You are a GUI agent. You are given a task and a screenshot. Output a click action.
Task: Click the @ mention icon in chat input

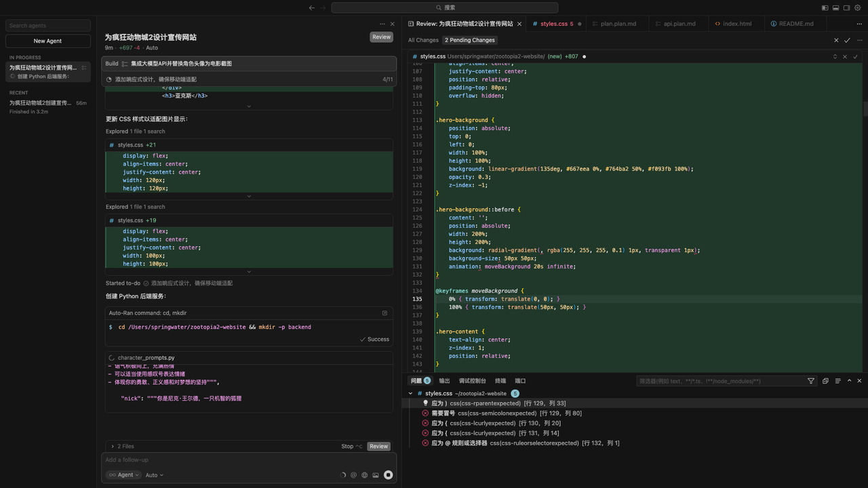[x=353, y=475]
